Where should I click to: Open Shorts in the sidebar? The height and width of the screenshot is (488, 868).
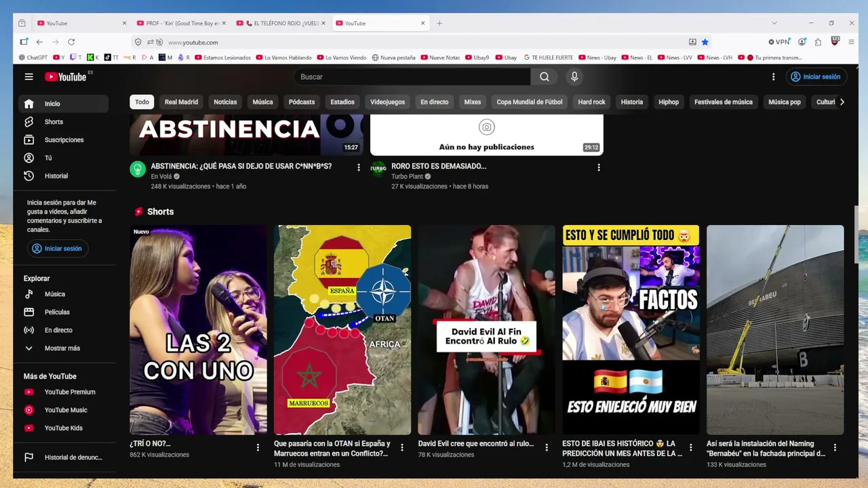click(63, 122)
